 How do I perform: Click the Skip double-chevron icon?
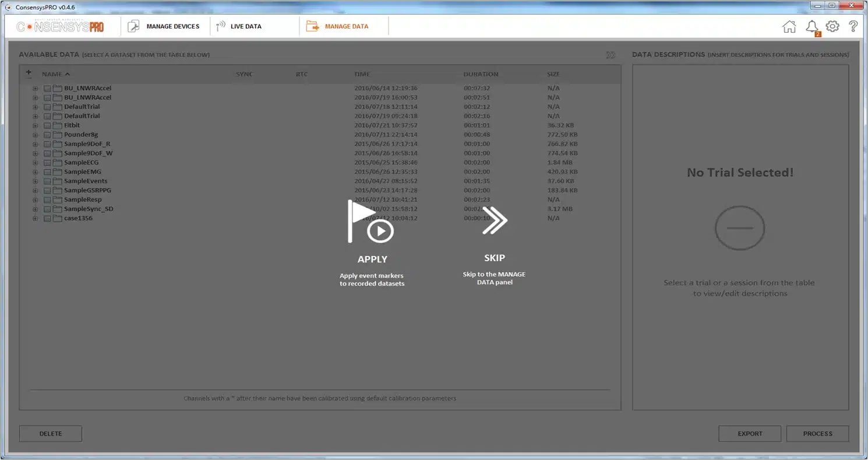495,221
